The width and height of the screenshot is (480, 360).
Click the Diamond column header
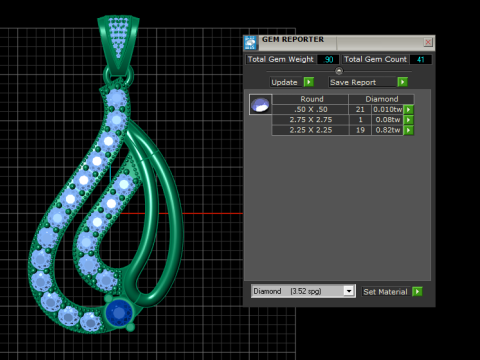[382, 99]
